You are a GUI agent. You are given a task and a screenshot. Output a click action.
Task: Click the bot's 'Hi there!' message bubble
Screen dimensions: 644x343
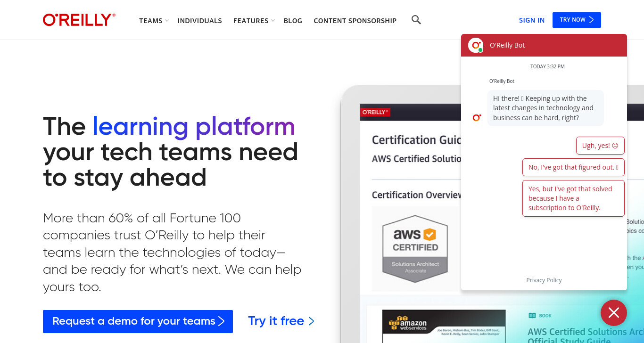545,108
